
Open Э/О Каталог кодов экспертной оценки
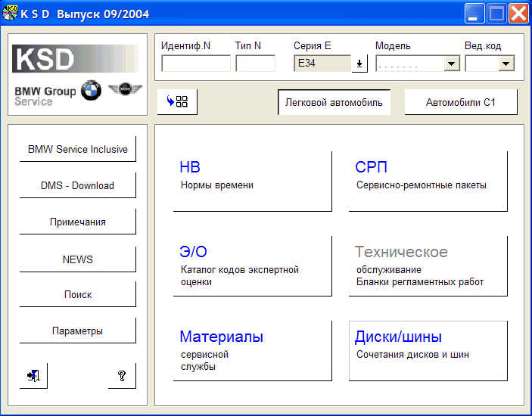point(253,266)
